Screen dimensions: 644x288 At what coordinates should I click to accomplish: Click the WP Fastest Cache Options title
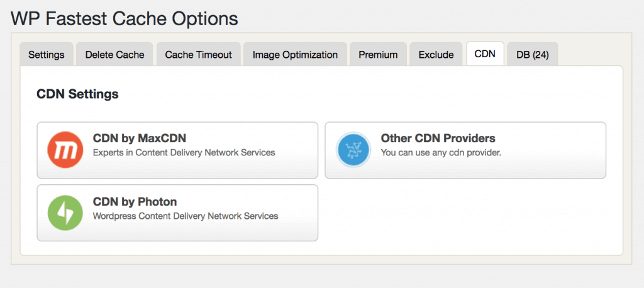coord(125,19)
